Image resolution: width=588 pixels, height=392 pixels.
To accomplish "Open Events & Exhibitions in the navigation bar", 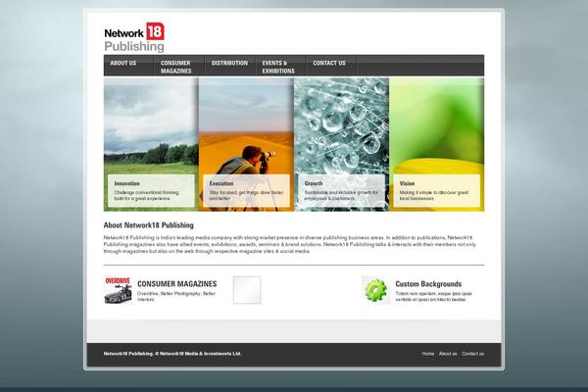I will coord(278,67).
